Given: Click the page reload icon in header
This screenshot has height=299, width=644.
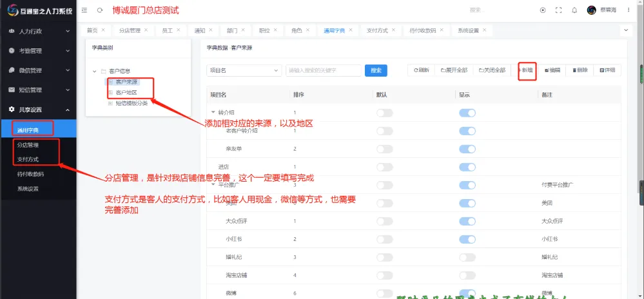Looking at the screenshot, I should click(x=100, y=10).
